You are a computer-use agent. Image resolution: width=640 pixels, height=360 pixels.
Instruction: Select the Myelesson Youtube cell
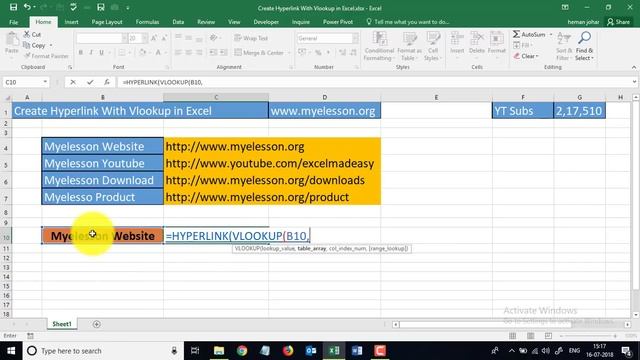coord(102,163)
